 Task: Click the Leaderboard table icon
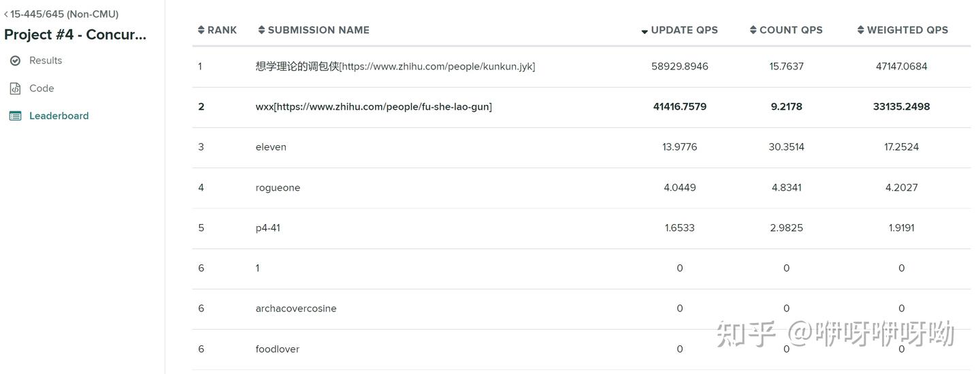pyautogui.click(x=15, y=116)
